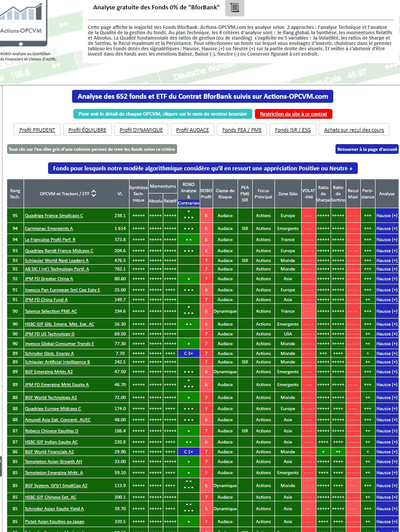Open HSBC GIF Glb. Emerg. Mkt. Eqt. AC
Image resolution: width=400 pixels, height=532 pixels.
tap(60, 324)
